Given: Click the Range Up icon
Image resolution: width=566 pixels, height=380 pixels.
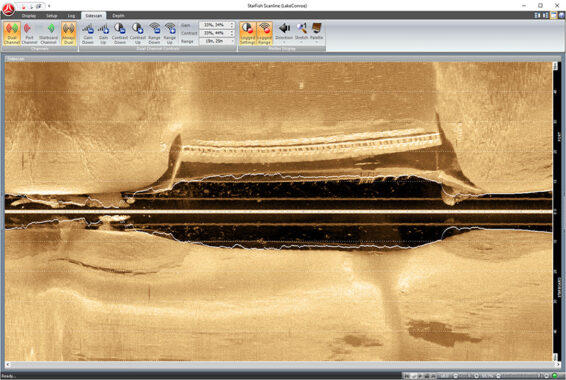Looking at the screenshot, I should (170, 33).
